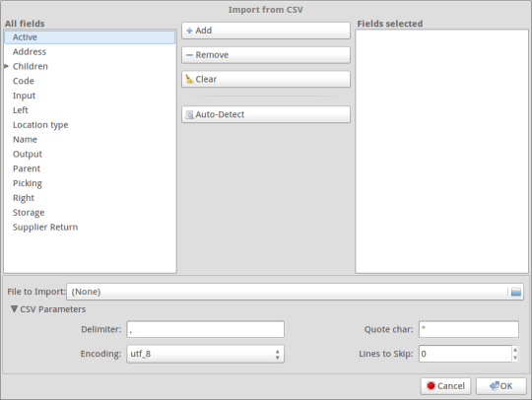Decrease Lines to Skip value

pyautogui.click(x=515, y=358)
